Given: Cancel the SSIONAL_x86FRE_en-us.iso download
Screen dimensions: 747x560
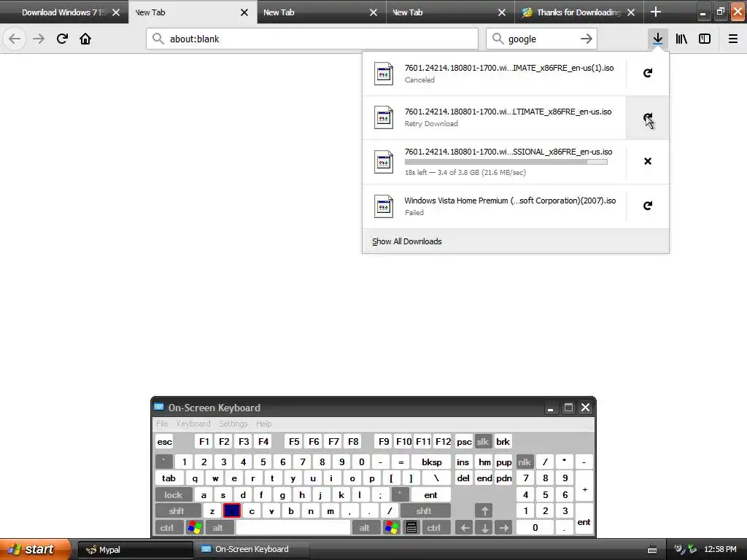Looking at the screenshot, I should coord(648,161).
